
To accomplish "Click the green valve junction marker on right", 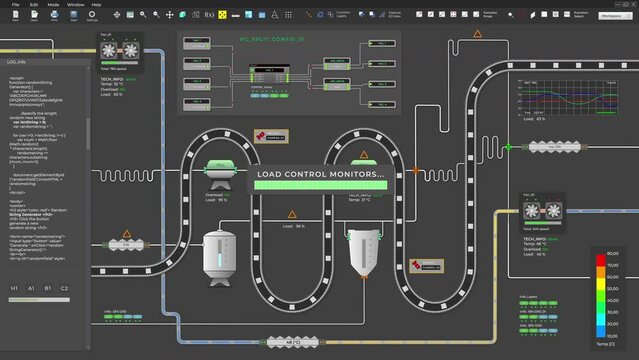I will point(509,147).
